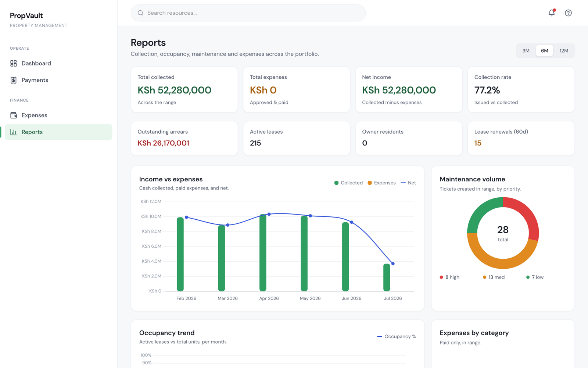This screenshot has height=368, width=588.
Task: Click the Mar 2026 collected bar
Action: click(221, 258)
